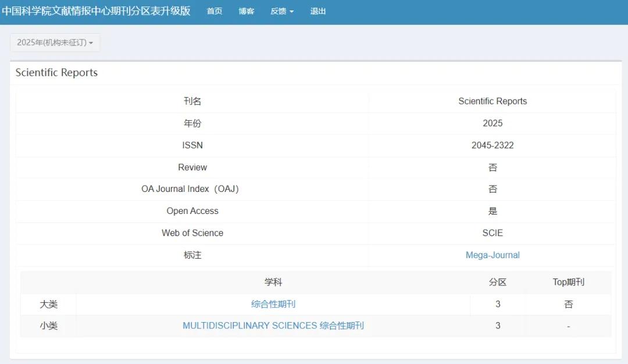Open MULTIDISCIPLINARY SCIENCES 综合性期刊 subcategory link
This screenshot has width=628, height=364.
(273, 326)
